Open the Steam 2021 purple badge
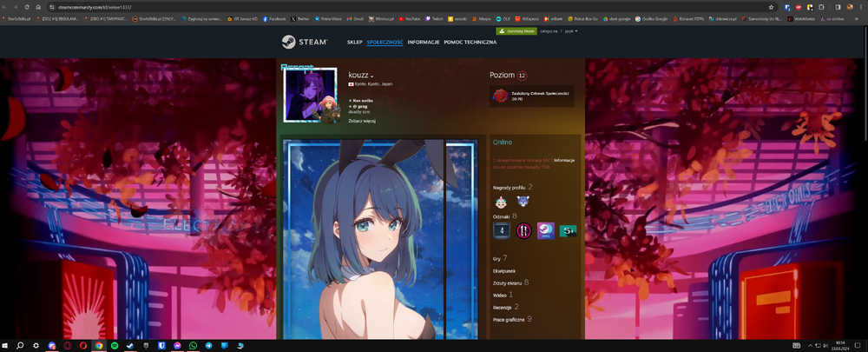Viewport: 868px width, 352px height. click(546, 230)
